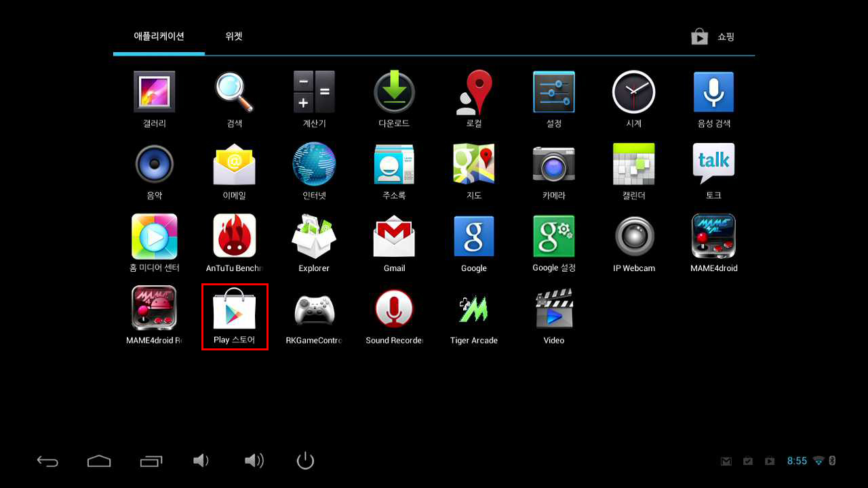Launch the Play 스토어 app
Viewport: 868px width, 488px height.
[235, 315]
